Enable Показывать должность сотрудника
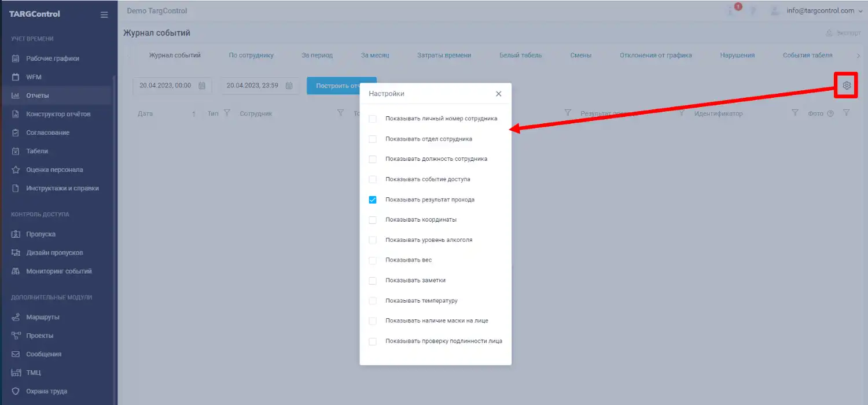Image resolution: width=868 pixels, height=405 pixels. pyautogui.click(x=373, y=159)
